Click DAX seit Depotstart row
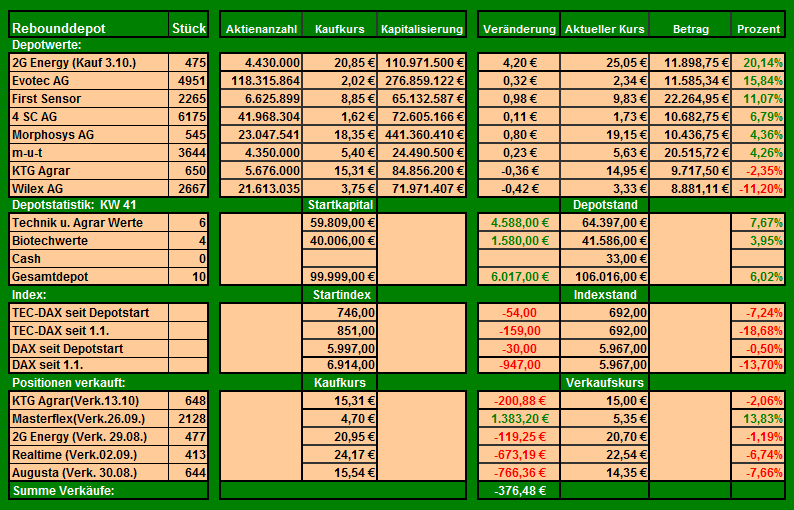The image size is (794, 510). click(89, 348)
